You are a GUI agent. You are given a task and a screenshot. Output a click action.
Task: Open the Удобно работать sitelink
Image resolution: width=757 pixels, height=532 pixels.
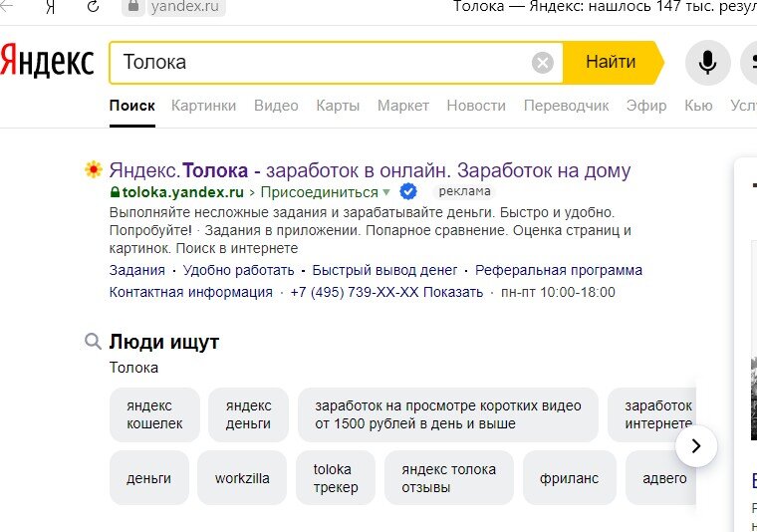[238, 270]
